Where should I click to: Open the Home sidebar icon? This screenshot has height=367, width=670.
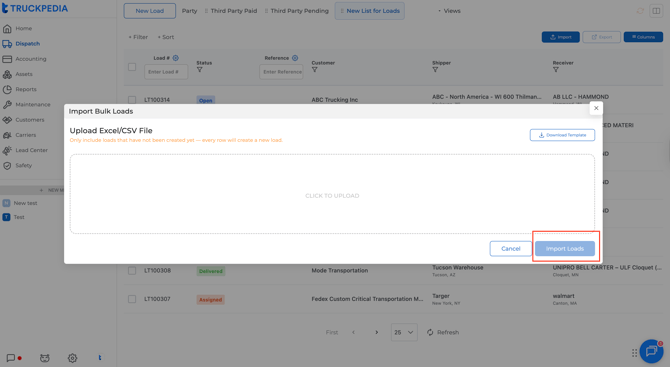click(x=7, y=29)
